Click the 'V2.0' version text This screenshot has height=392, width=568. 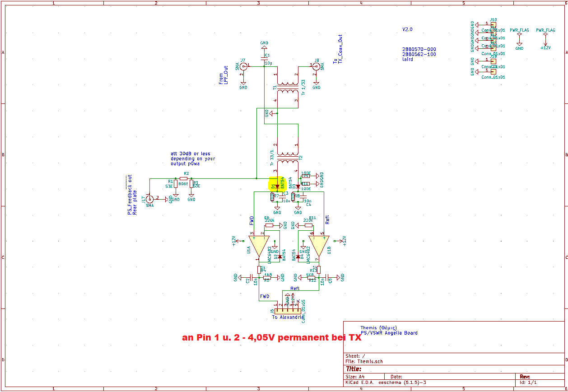[x=407, y=29]
